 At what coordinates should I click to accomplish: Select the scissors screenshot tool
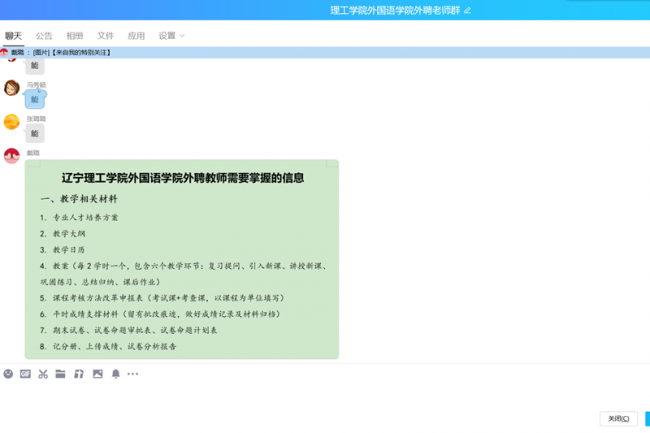tap(43, 374)
